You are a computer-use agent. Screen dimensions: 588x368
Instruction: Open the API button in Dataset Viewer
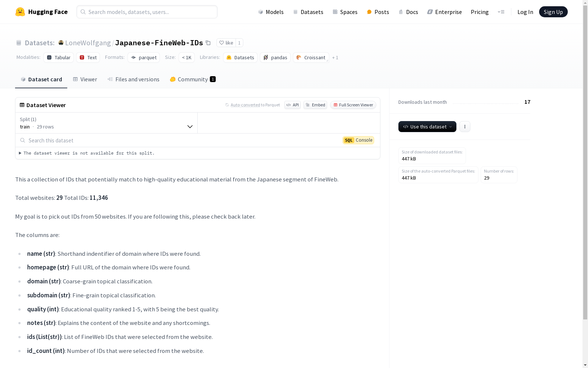point(293,105)
